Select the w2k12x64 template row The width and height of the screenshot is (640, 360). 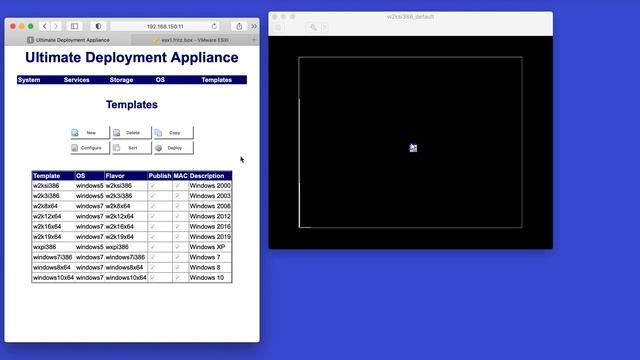pos(132,216)
